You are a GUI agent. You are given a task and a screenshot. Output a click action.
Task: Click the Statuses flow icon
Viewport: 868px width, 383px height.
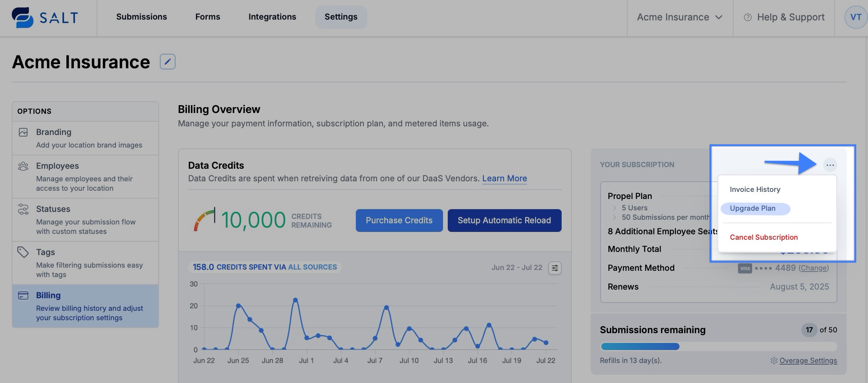(23, 209)
